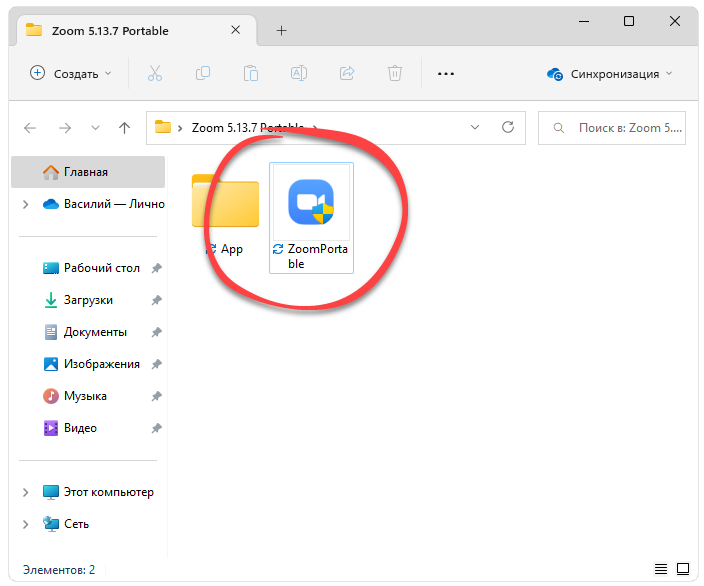Viewport: 704px width, 586px height.
Task: Go forward with the right arrow
Action: point(65,128)
